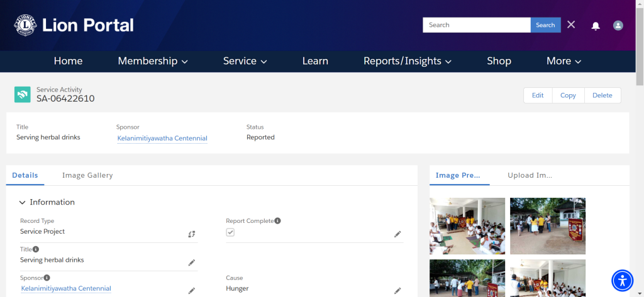The width and height of the screenshot is (644, 297).
Task: Click the Hunger cause value
Action: coord(237,288)
